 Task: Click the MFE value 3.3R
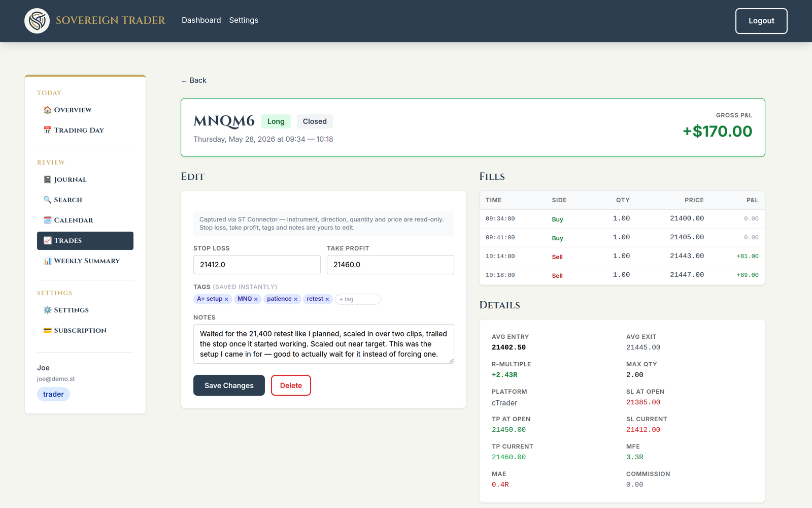pos(634,457)
